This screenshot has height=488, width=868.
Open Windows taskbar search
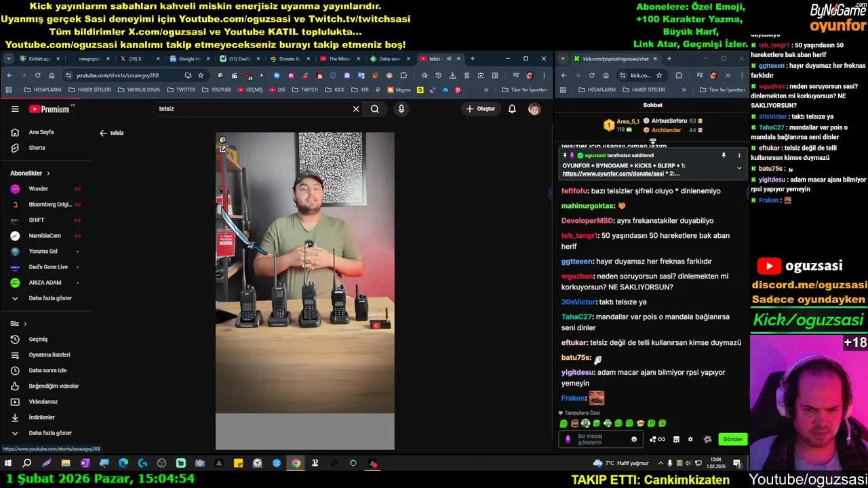tap(27, 464)
